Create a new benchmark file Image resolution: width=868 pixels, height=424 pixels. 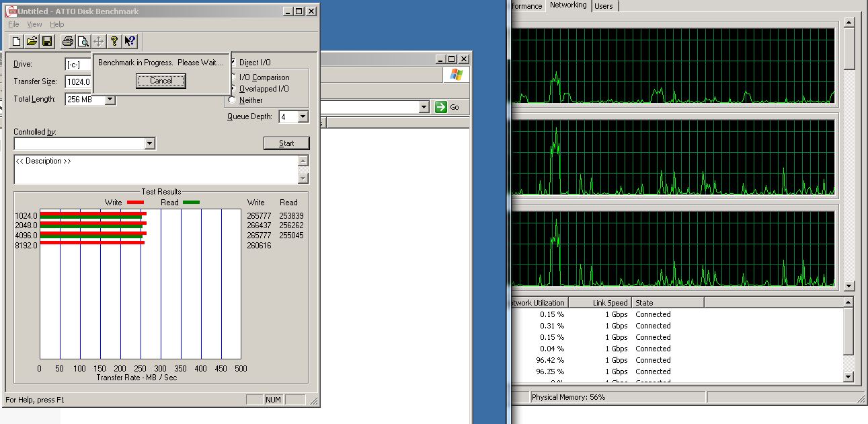pos(17,42)
